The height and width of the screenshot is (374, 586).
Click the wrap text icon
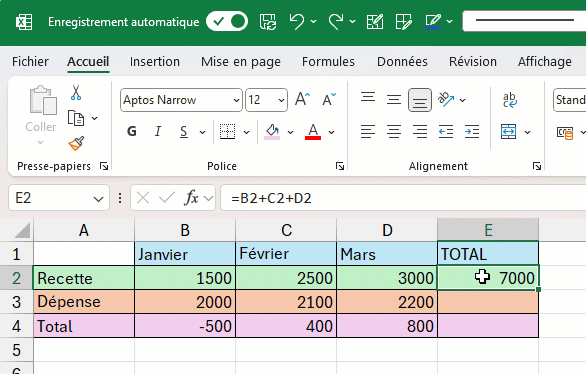[x=510, y=100]
